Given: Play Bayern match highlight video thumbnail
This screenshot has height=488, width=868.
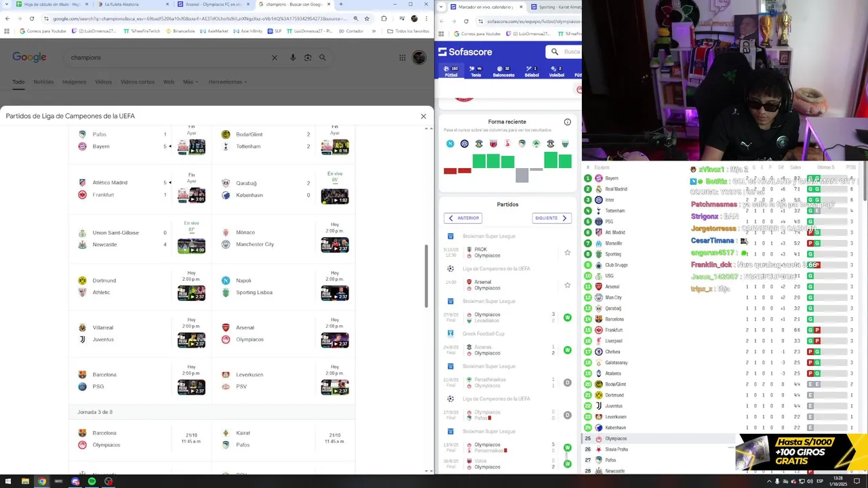Looking at the screenshot, I should (x=191, y=146).
